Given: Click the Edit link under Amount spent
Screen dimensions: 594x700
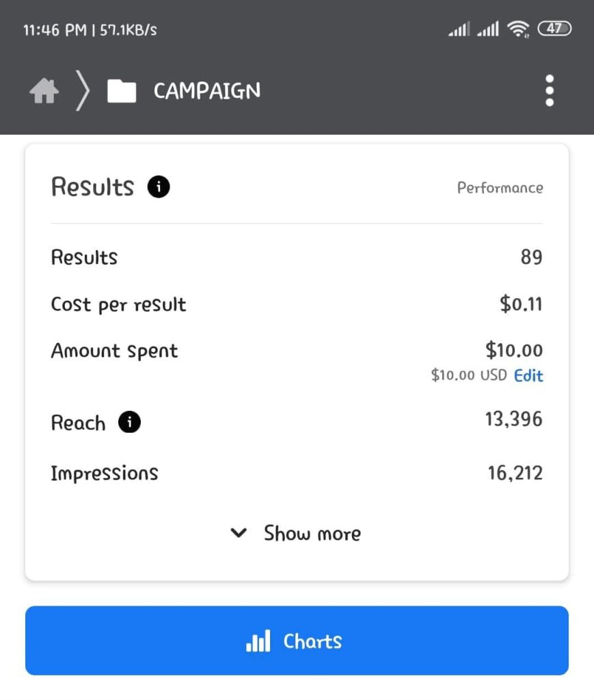Looking at the screenshot, I should coord(528,375).
